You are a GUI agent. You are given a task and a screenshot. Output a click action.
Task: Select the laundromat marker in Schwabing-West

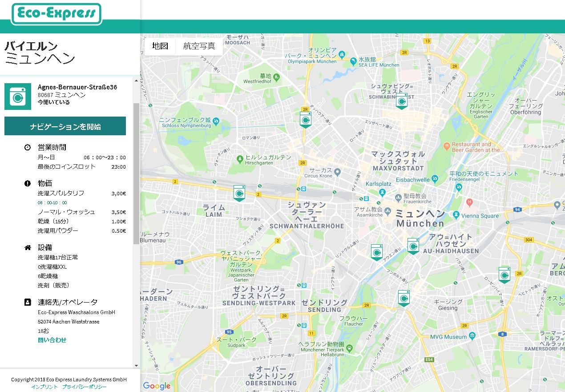click(402, 101)
